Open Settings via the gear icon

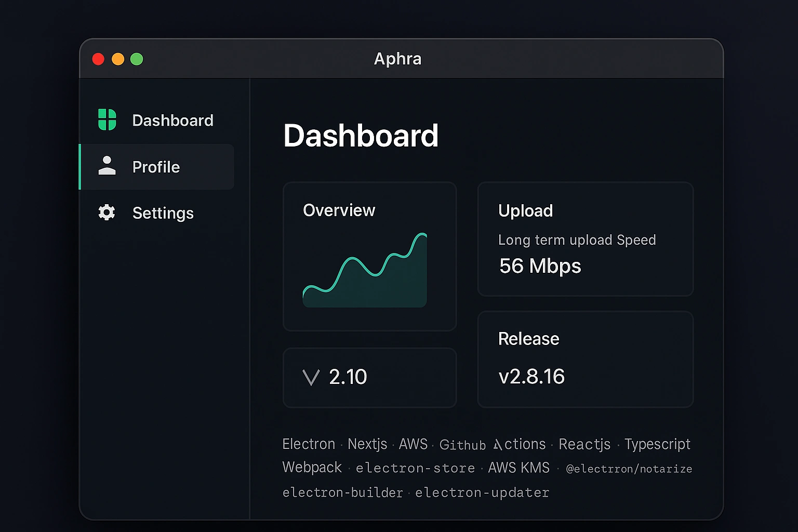point(107,212)
